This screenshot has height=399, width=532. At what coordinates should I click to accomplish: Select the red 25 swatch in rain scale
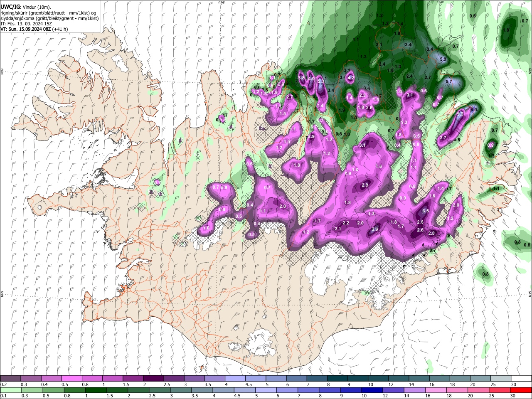pos(500,390)
